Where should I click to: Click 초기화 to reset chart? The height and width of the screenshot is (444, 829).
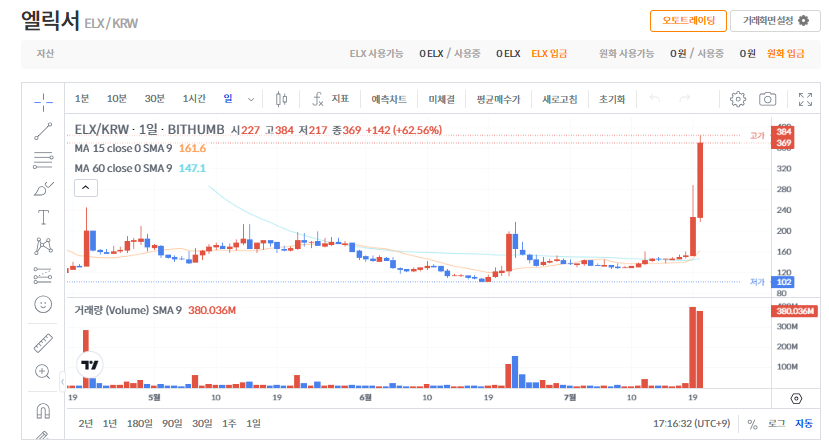tap(612, 99)
